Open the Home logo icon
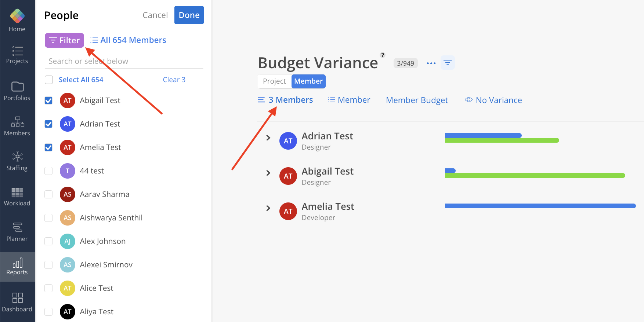 [17, 16]
